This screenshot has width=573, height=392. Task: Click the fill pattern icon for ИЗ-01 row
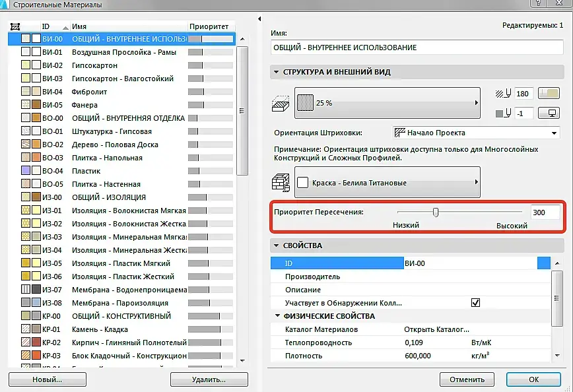click(26, 211)
